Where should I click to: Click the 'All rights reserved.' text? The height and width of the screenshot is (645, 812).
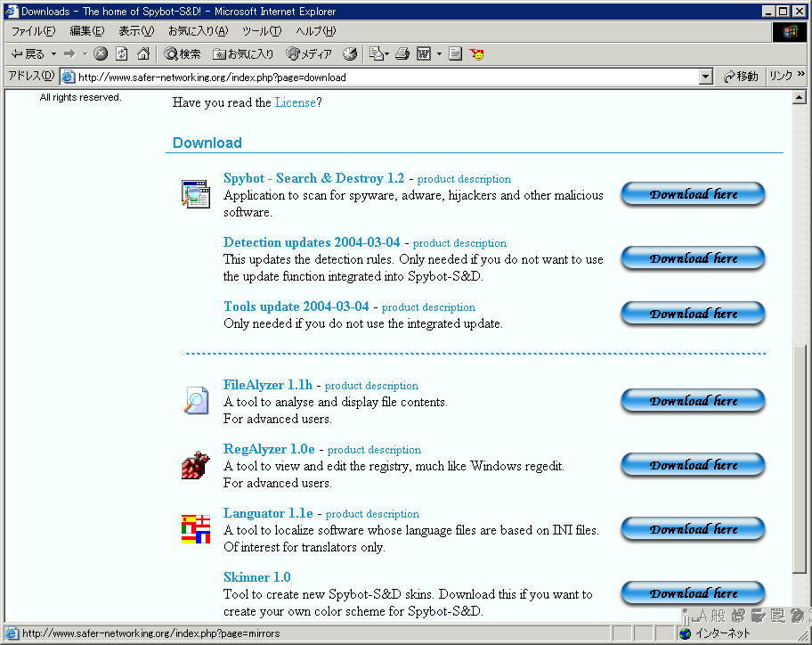click(80, 97)
